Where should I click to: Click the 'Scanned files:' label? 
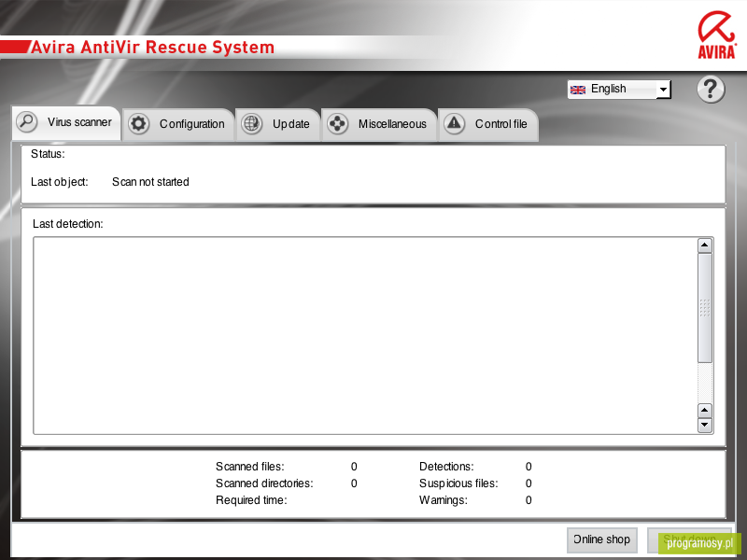[x=249, y=466]
